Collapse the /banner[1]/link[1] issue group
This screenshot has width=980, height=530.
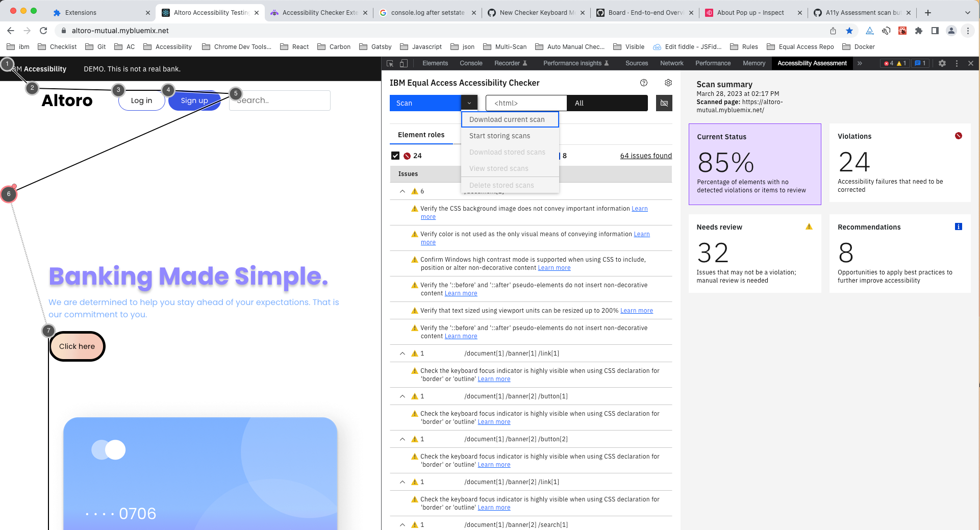point(403,354)
